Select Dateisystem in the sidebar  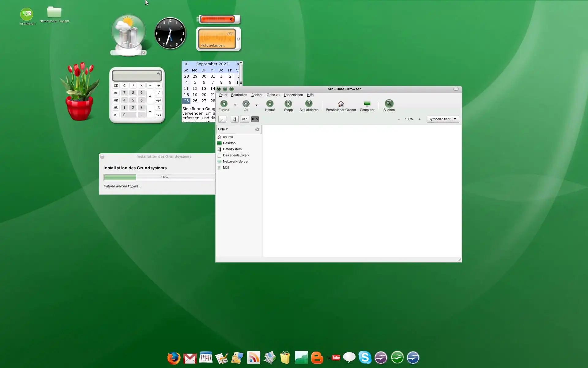[x=232, y=149]
